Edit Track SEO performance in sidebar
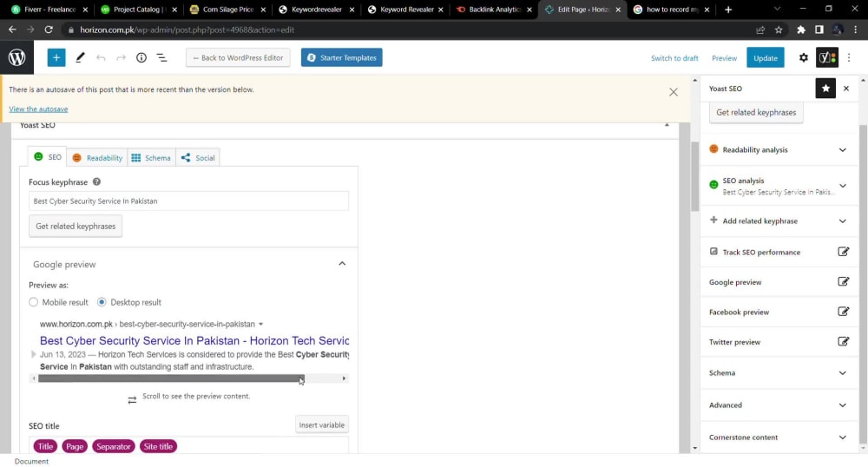This screenshot has height=467, width=868. pyautogui.click(x=843, y=252)
